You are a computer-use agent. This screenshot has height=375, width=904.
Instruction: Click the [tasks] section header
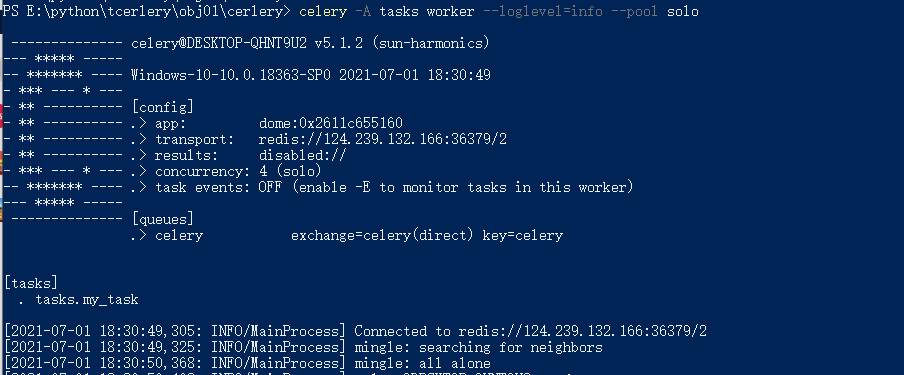click(31, 283)
